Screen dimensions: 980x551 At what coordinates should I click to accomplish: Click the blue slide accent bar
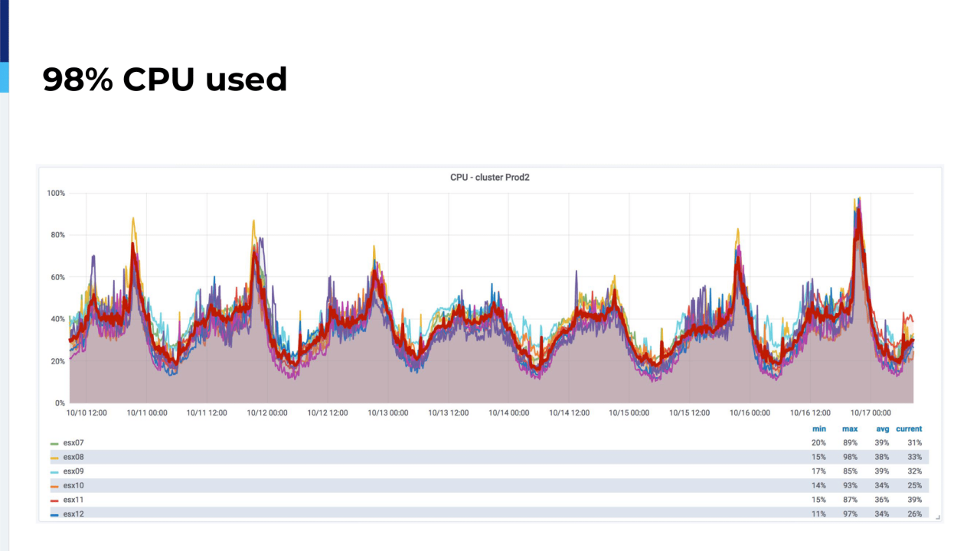4,77
